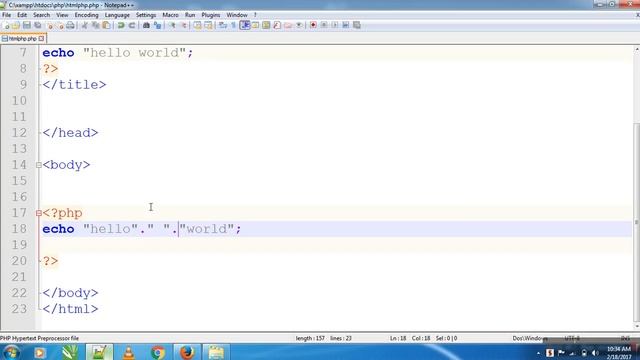The width and height of the screenshot is (640, 360).
Task: Click the vertical scrollbar thumb in editor
Action: [636, 222]
